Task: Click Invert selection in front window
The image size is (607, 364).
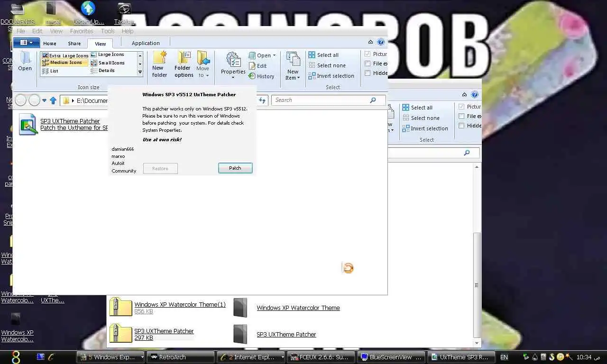Action: (331, 76)
